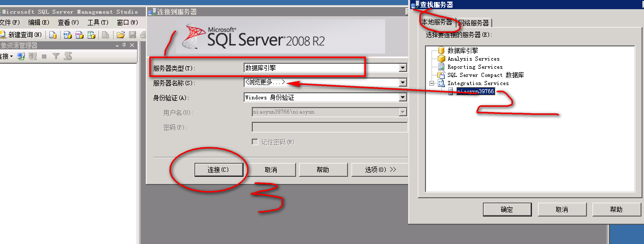Click 确定 in the 查找服务器 dialog
The image size is (644, 244).
pyautogui.click(x=506, y=209)
